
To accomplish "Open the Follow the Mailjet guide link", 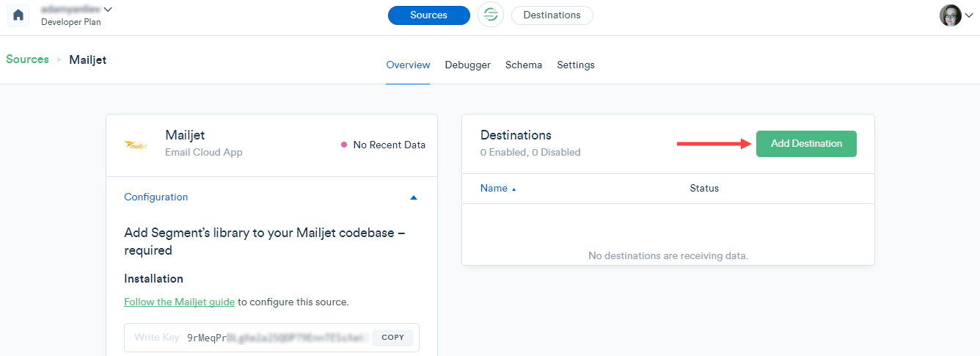I will coord(180,302).
